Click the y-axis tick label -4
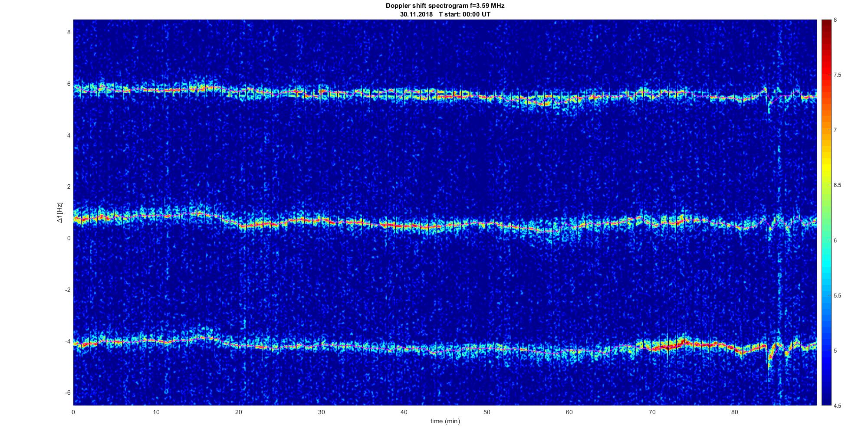The image size is (868, 435). (x=68, y=341)
